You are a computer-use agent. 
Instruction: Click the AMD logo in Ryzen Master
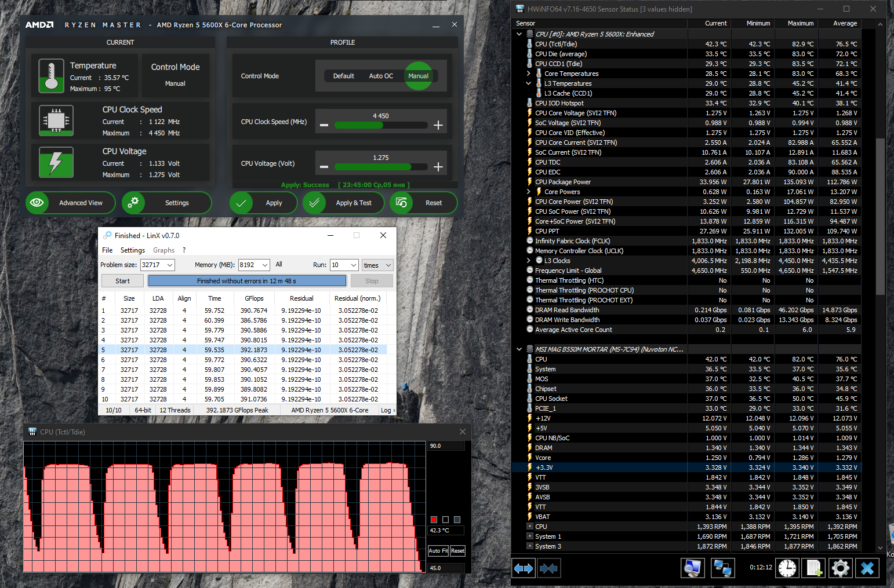(x=39, y=25)
